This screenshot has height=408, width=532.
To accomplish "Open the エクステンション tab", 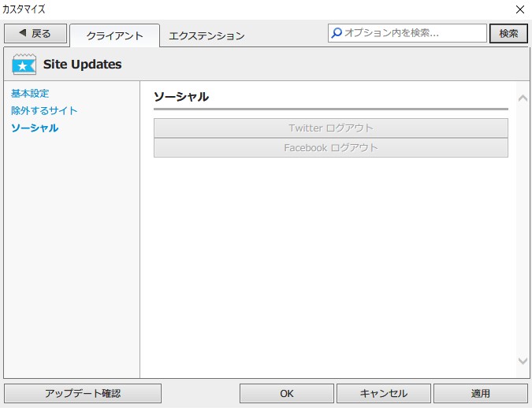I will click(x=206, y=35).
